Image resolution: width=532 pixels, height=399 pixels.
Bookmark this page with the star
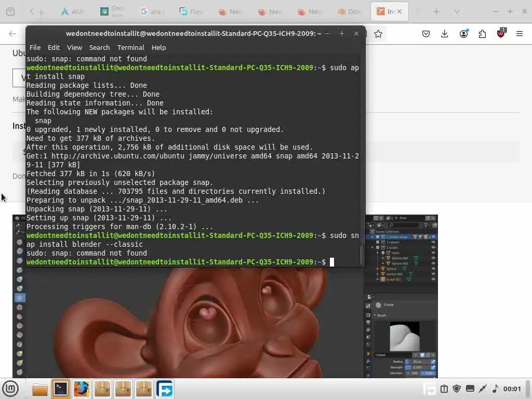pos(378,34)
